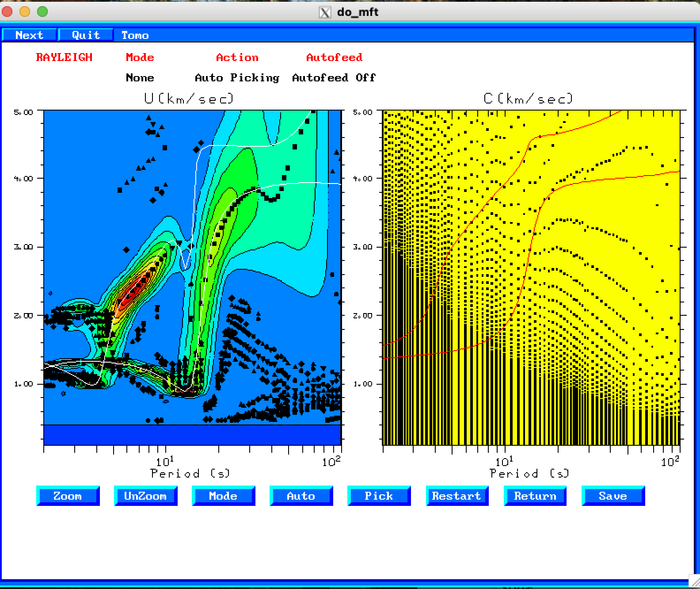This screenshot has width=700, height=589.
Task: Click the Period (s) label under left plot
Action: (190, 473)
